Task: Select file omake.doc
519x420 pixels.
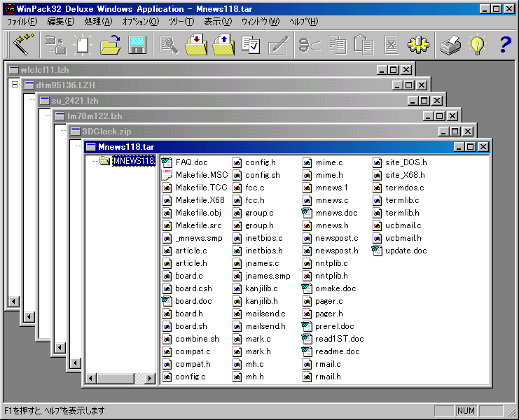Action: point(329,288)
